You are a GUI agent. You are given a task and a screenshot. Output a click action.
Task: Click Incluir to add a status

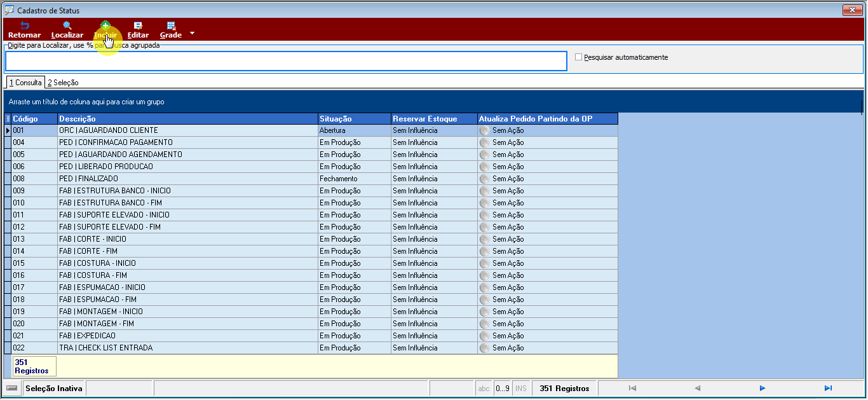(105, 30)
